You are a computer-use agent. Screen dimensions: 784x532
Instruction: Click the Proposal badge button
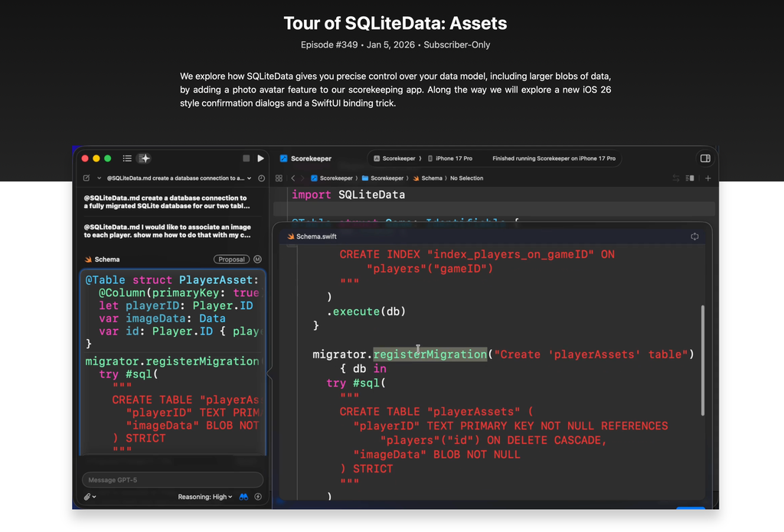(231, 259)
